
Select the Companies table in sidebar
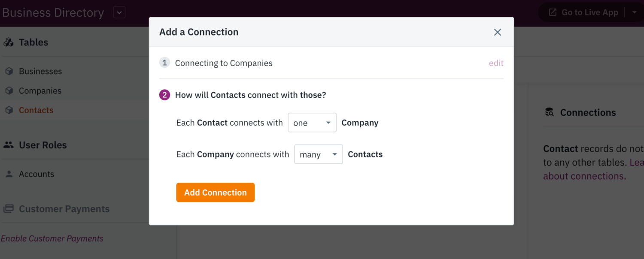pos(40,90)
